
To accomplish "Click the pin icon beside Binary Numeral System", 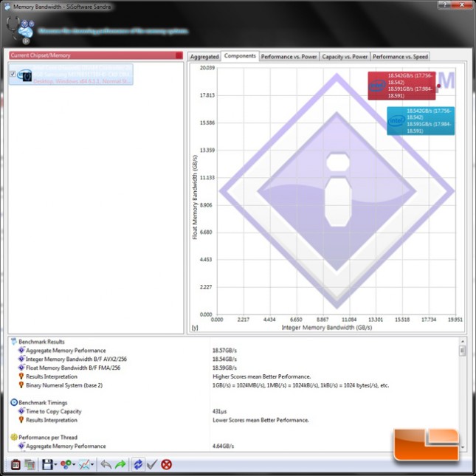I will point(21,385).
